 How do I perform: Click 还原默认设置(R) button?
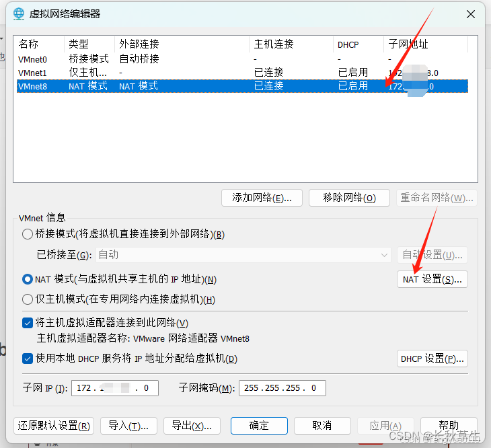coord(54,426)
